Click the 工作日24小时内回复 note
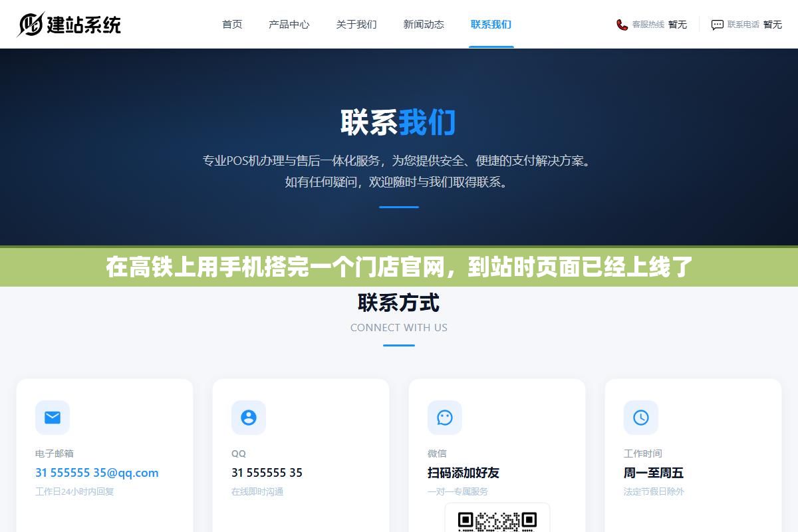 (74, 491)
